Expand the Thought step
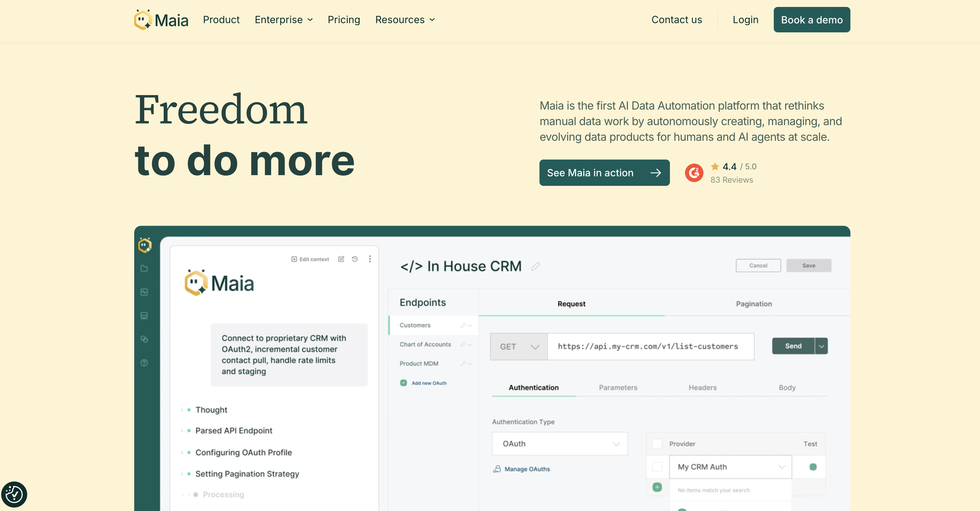The height and width of the screenshot is (511, 980). 182,410
